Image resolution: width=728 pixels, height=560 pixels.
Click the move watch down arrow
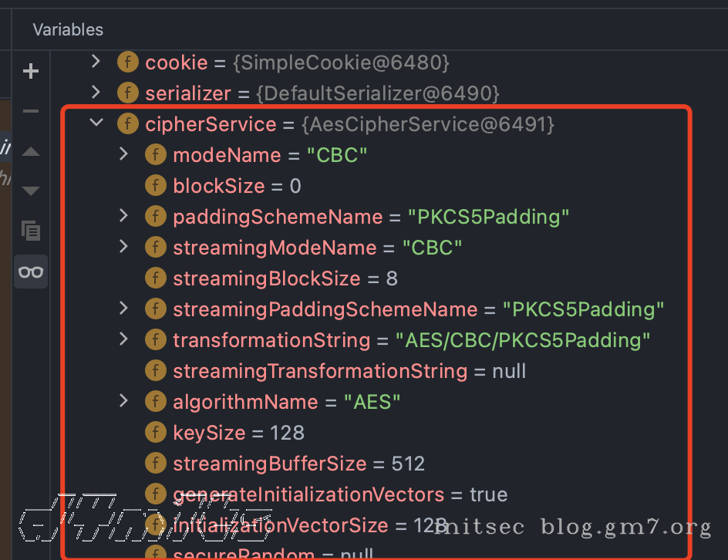pyautogui.click(x=31, y=191)
